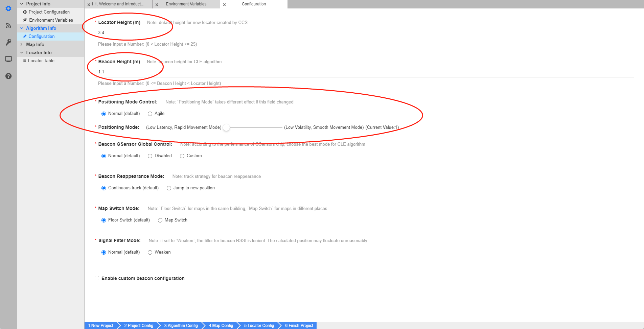Click the key icon in left sidebar
Screen dimensions: 644x329
pos(8,42)
